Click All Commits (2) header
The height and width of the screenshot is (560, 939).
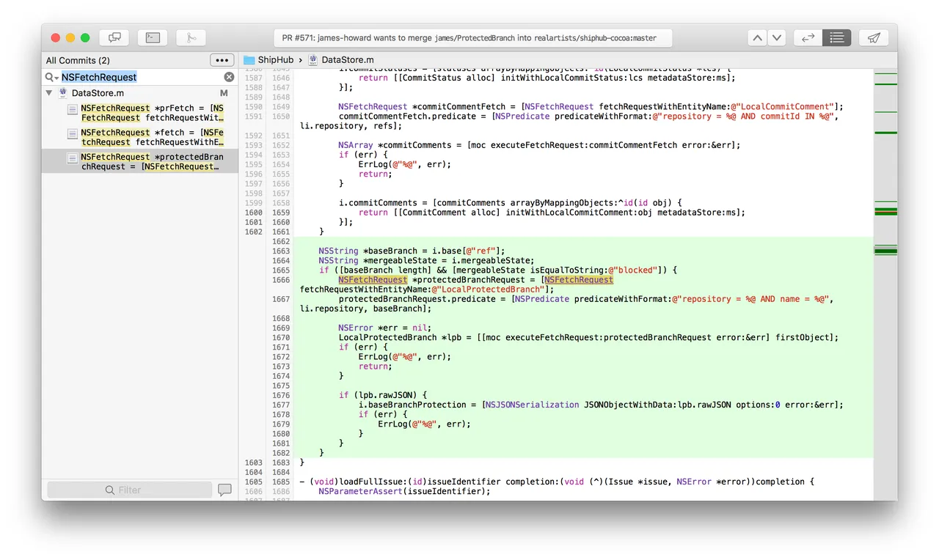click(x=78, y=60)
